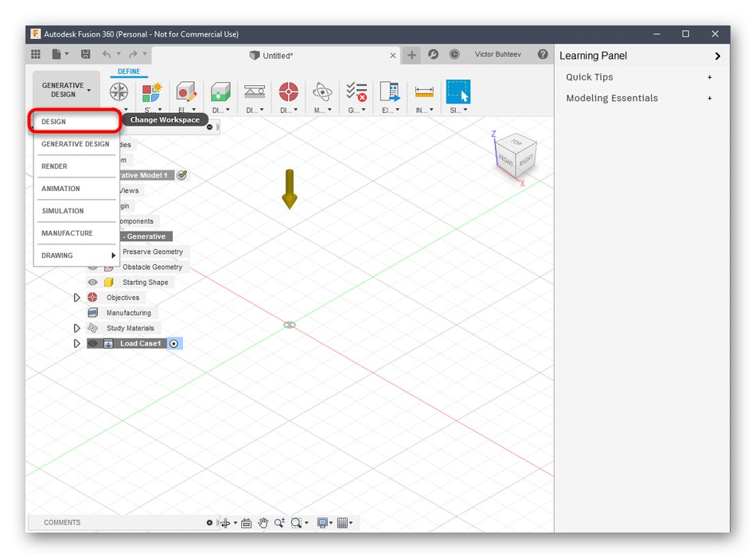Viewport: 756px width, 558px height.
Task: Open Display Settings monitor icon
Action: click(322, 523)
